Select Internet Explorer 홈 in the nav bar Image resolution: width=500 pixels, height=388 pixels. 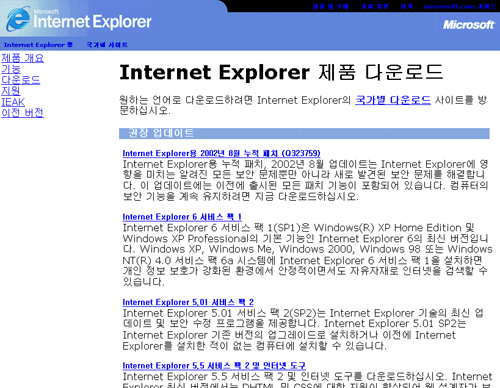(38, 45)
